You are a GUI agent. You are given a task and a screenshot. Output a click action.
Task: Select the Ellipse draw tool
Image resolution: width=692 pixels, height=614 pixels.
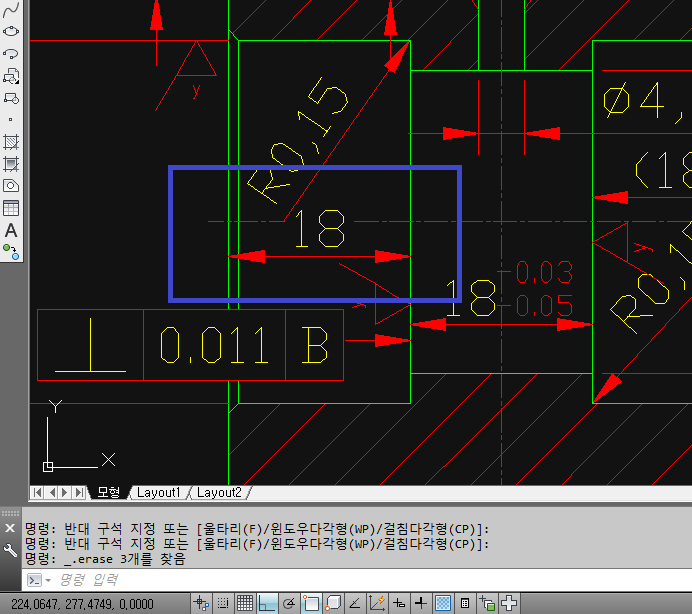click(11, 31)
